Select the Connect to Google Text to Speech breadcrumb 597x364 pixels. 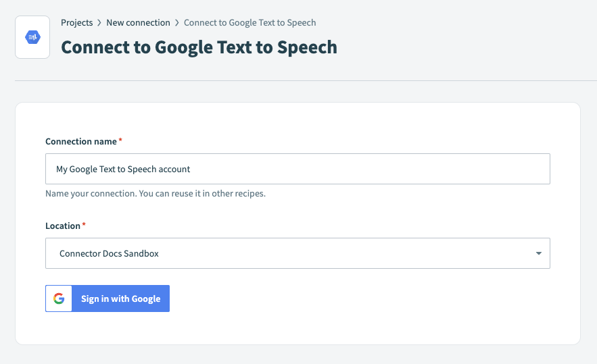[x=249, y=23]
